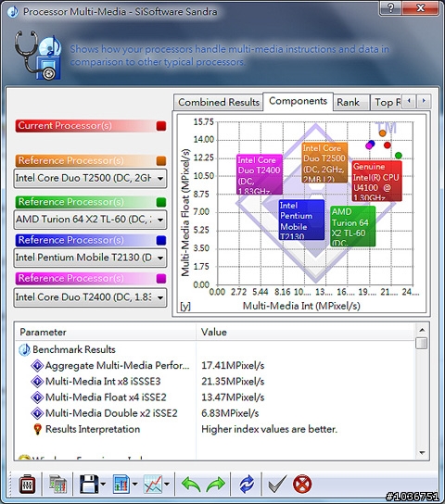Click the Genuine Intel CPU U4100 chart label
445x504 pixels.
point(376,181)
